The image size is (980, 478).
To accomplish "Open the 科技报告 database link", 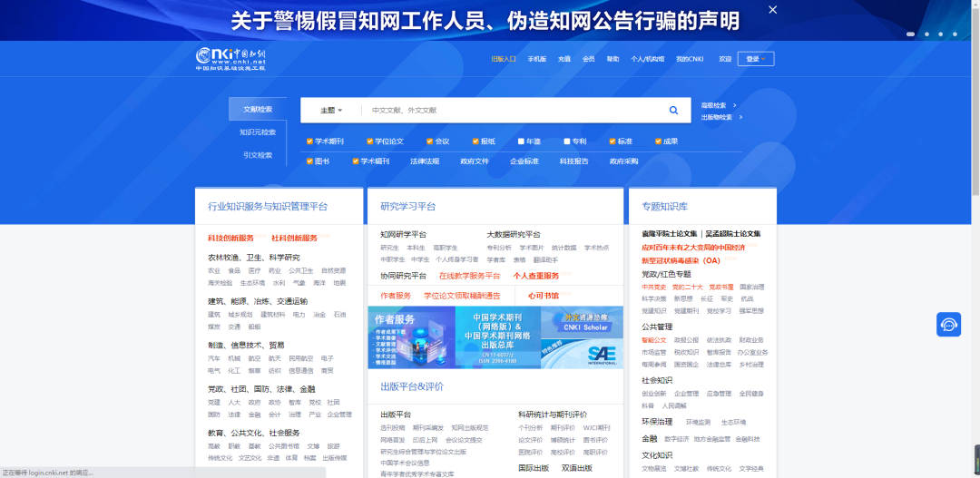I will (573, 161).
